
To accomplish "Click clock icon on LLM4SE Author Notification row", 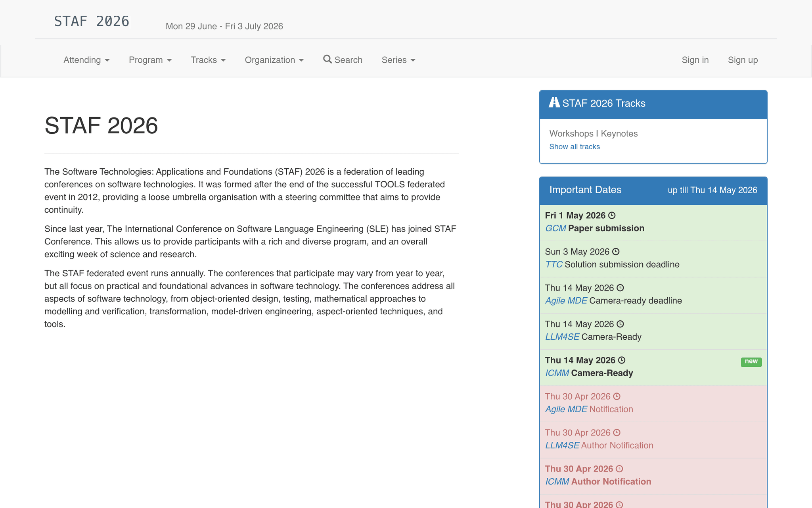I will (617, 433).
